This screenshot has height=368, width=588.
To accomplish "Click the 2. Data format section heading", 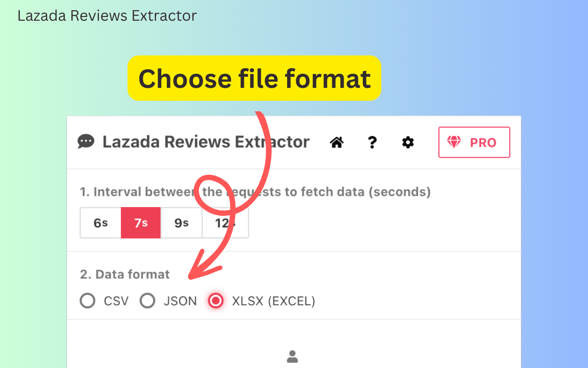I will 124,274.
